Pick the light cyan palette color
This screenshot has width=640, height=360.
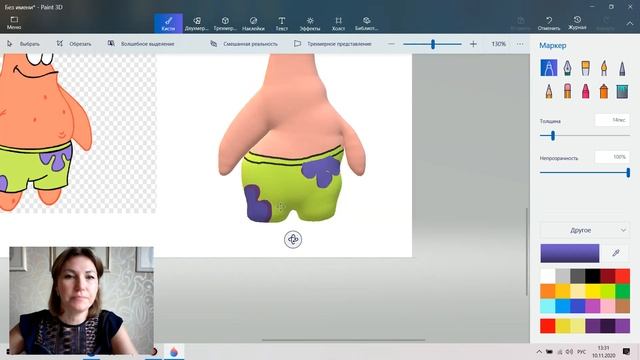click(x=548, y=306)
